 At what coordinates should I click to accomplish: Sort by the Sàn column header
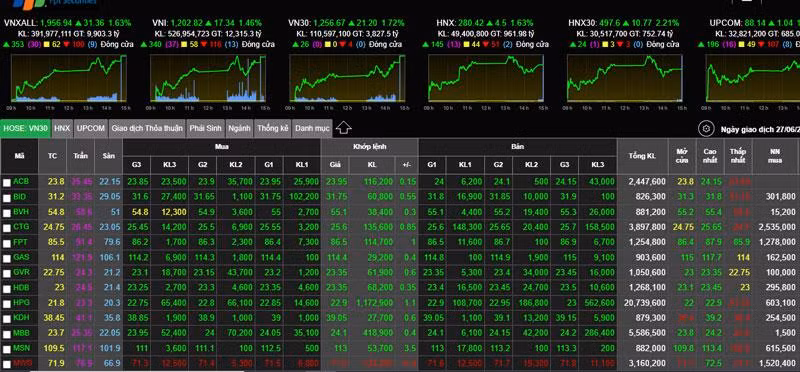tap(108, 156)
